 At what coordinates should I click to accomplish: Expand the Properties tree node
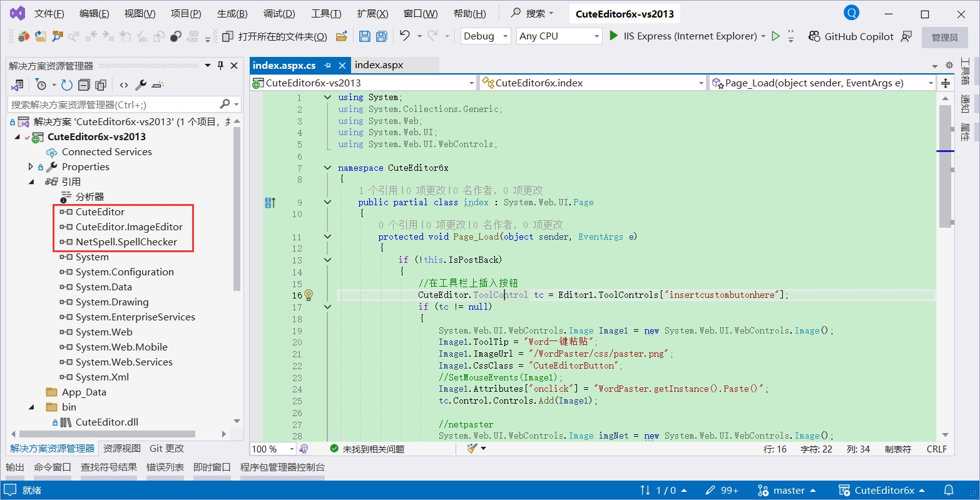(x=31, y=166)
